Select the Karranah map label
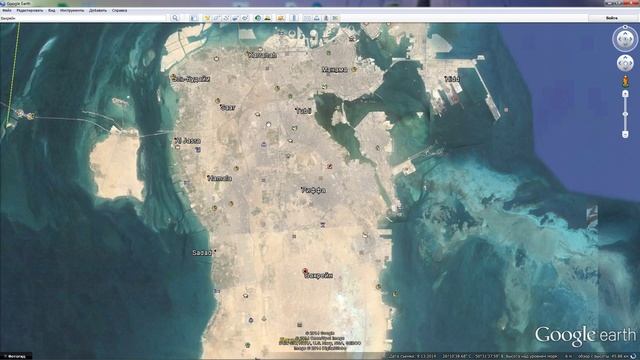Image resolution: width=640 pixels, height=360 pixels. coord(262,55)
